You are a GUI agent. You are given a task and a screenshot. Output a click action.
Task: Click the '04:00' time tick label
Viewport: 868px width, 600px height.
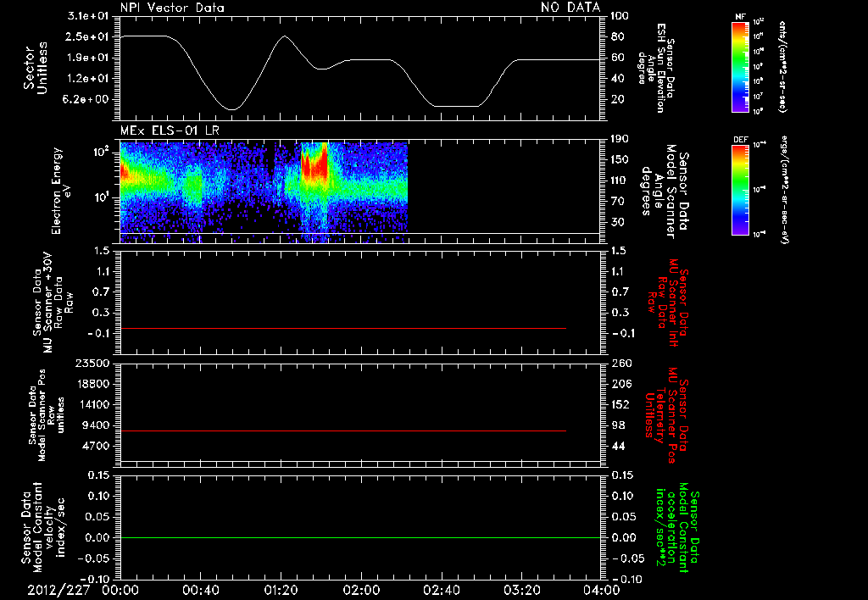[601, 590]
